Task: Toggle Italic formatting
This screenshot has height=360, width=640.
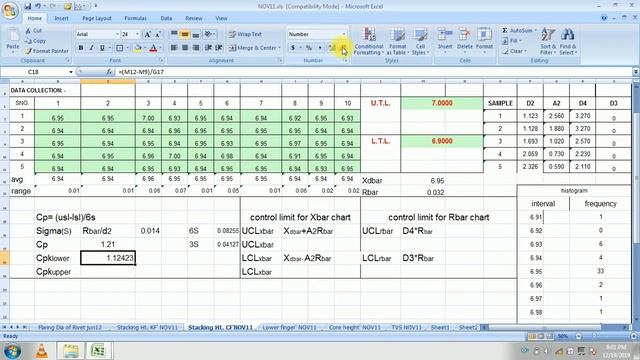Action: coord(91,48)
